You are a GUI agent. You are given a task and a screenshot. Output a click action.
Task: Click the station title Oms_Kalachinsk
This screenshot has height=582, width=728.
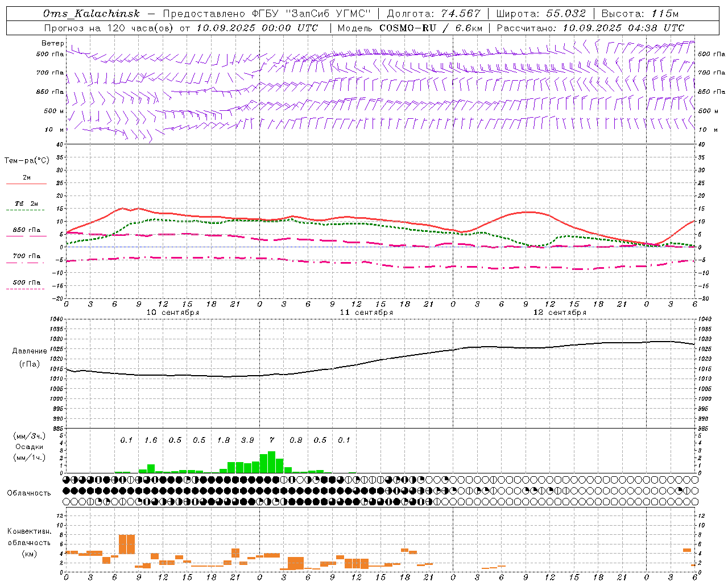92,14
